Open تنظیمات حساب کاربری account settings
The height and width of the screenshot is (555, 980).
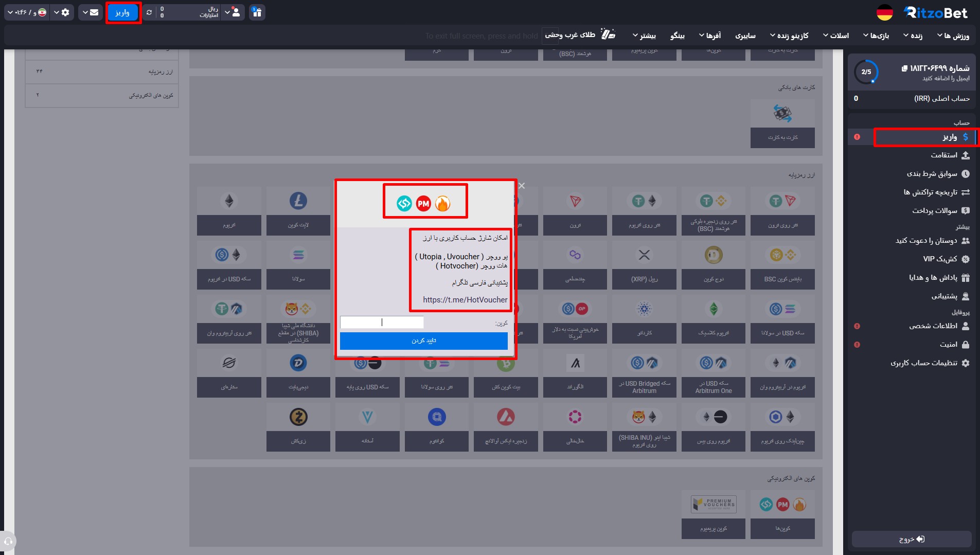[x=912, y=363]
